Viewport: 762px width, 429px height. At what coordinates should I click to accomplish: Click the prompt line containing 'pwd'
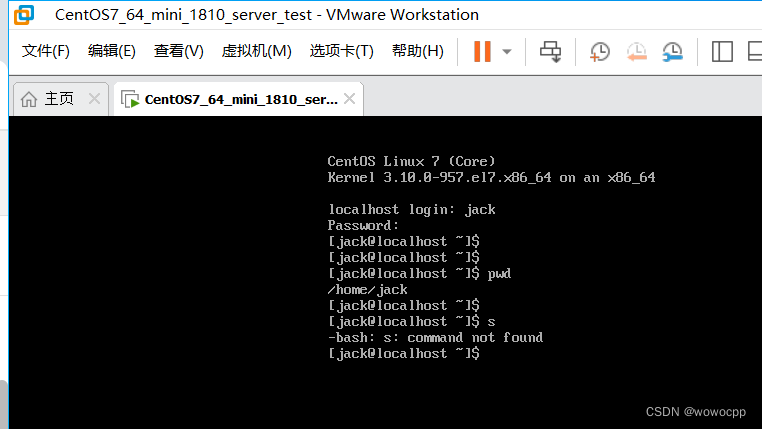coord(419,274)
